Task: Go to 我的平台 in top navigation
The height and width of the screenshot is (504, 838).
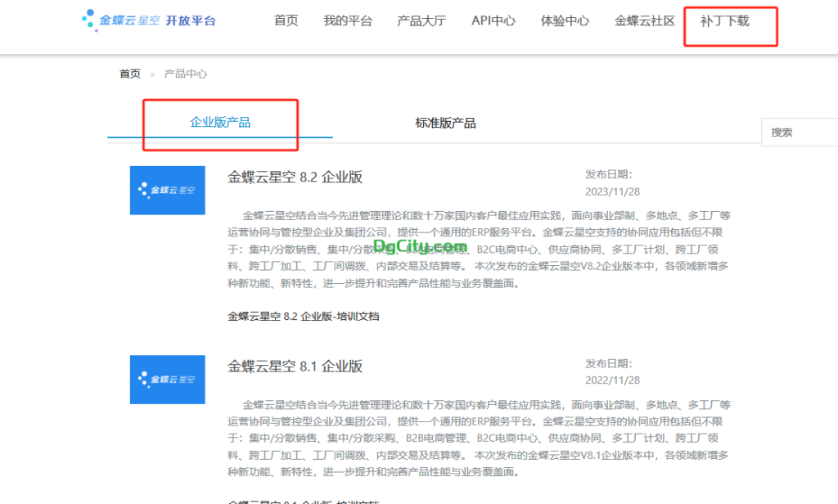Action: point(348,21)
